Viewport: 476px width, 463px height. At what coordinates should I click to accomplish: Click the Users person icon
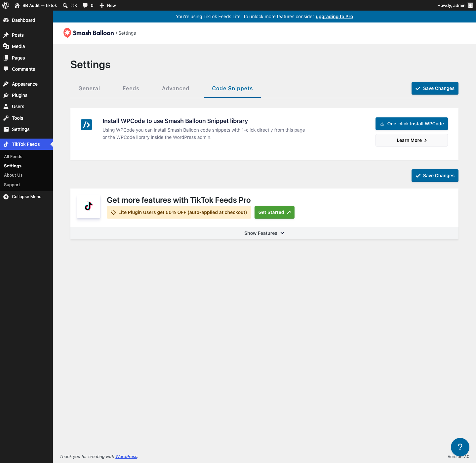click(x=6, y=106)
